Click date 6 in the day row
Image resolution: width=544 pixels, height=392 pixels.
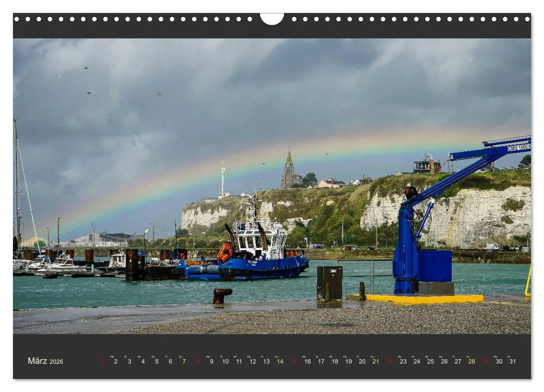pyautogui.click(x=170, y=361)
